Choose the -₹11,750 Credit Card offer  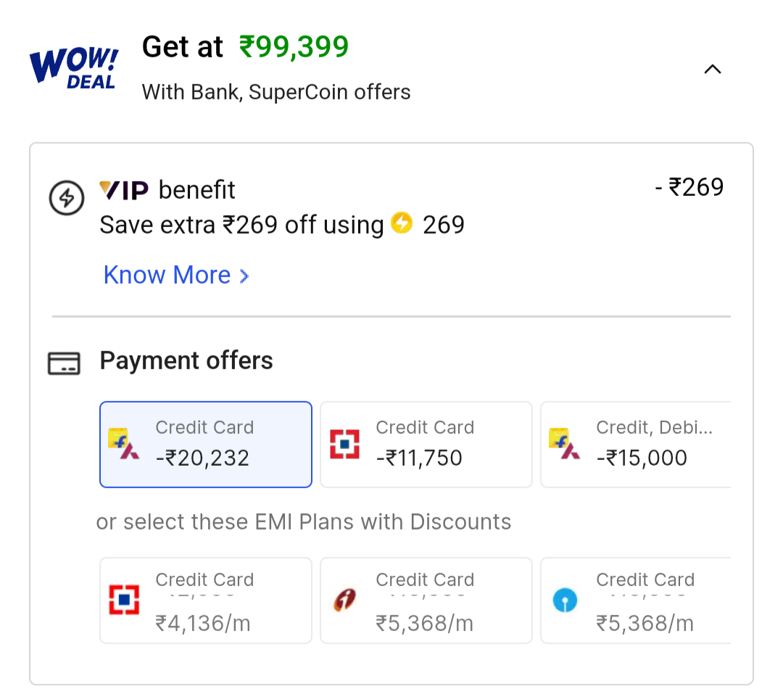point(426,444)
